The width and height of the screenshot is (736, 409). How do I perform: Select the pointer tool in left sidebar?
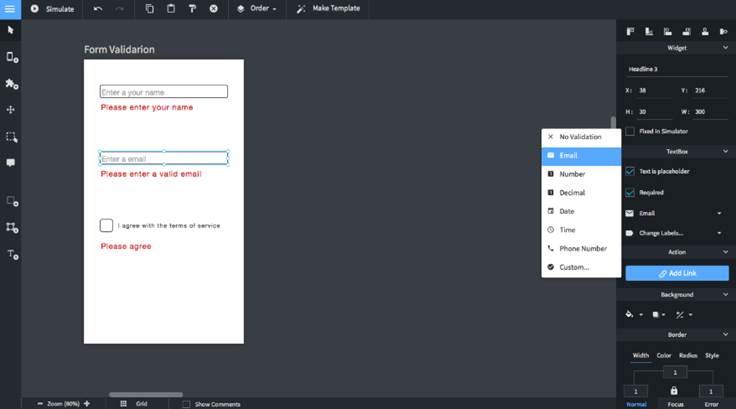pyautogui.click(x=11, y=31)
